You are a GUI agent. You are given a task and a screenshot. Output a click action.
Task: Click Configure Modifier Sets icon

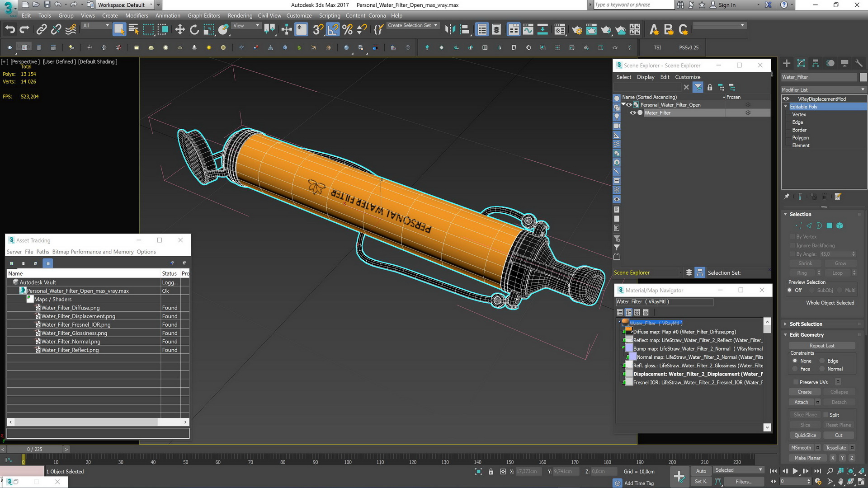(x=838, y=197)
